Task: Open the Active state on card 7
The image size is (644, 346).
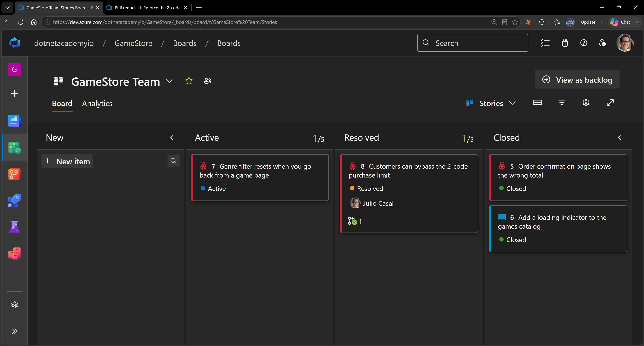Action: 213,189
